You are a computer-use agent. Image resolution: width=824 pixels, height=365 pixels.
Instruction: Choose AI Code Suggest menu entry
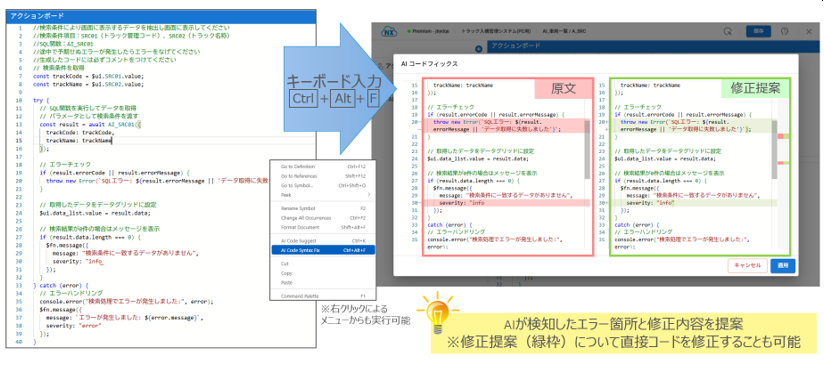(323, 241)
